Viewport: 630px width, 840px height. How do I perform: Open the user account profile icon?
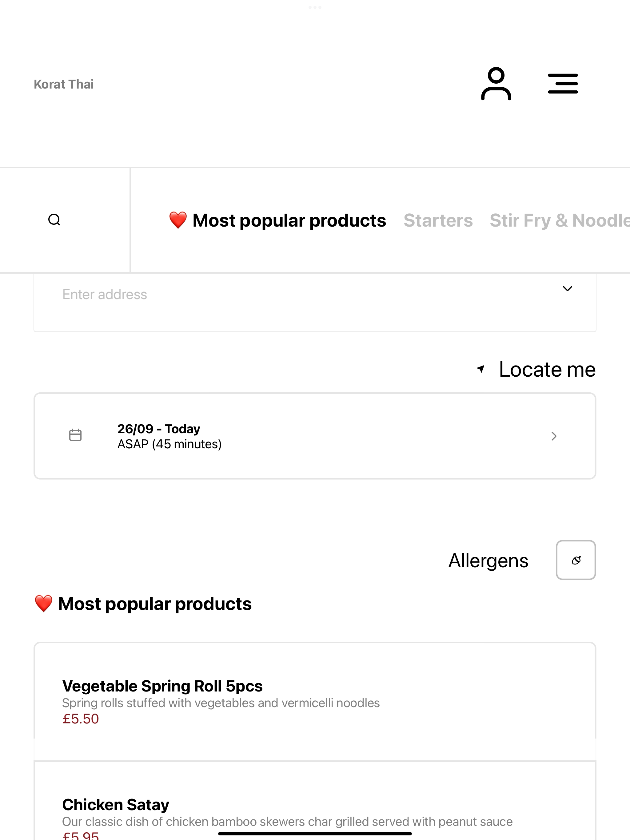(x=496, y=84)
